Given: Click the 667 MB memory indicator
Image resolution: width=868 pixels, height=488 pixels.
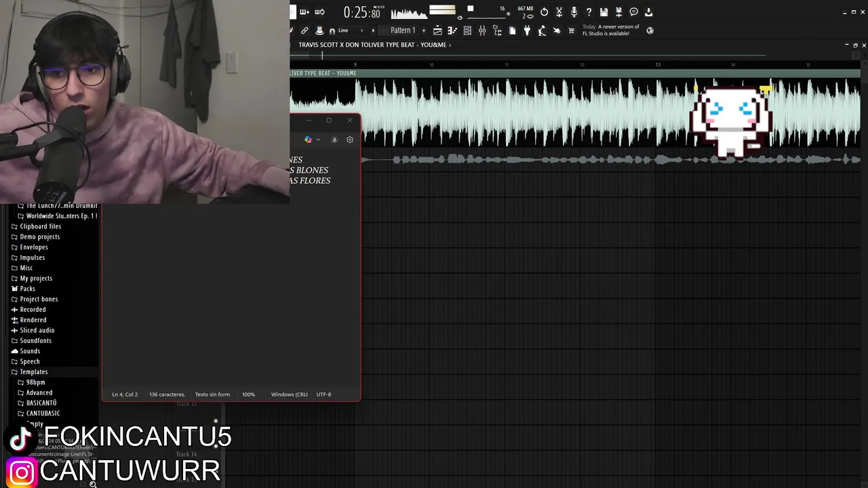Looking at the screenshot, I should (x=526, y=9).
